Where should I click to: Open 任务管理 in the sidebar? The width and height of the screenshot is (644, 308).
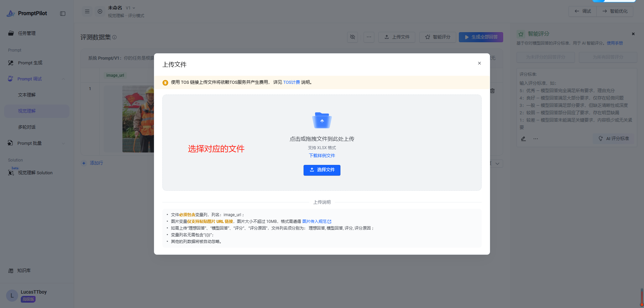(27, 33)
